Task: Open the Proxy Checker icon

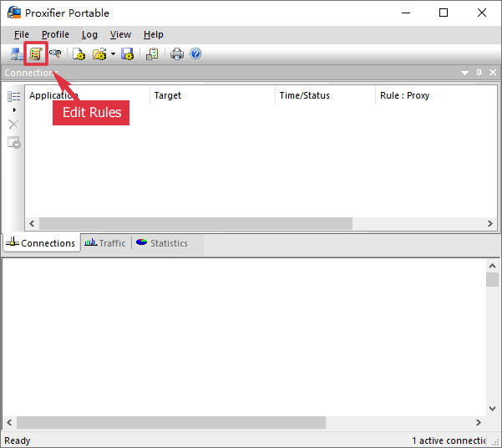Action: 152,53
